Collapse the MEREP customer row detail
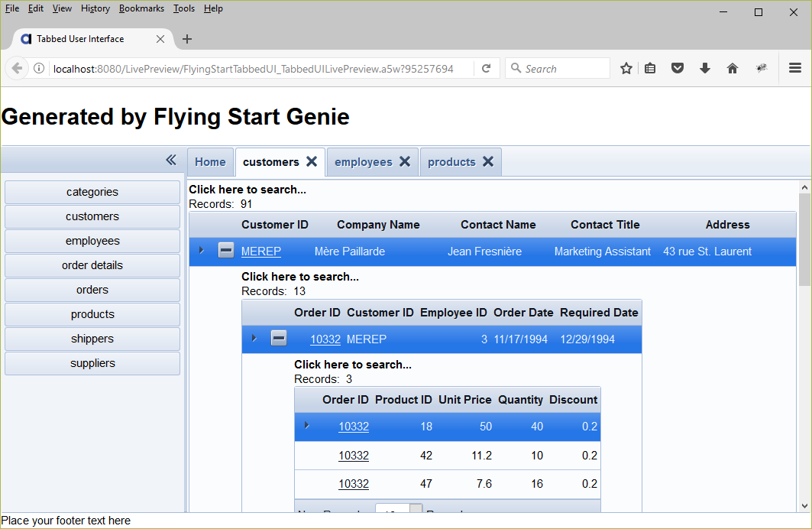This screenshot has width=812, height=529. (226, 251)
